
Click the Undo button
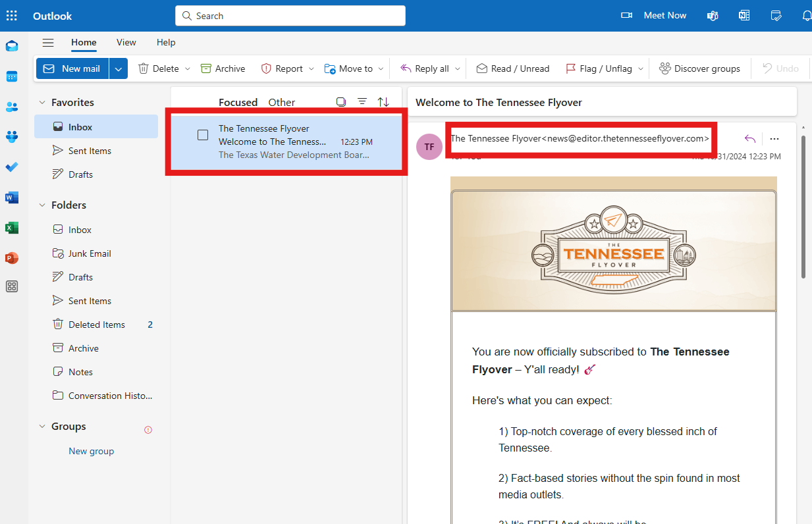pos(780,68)
